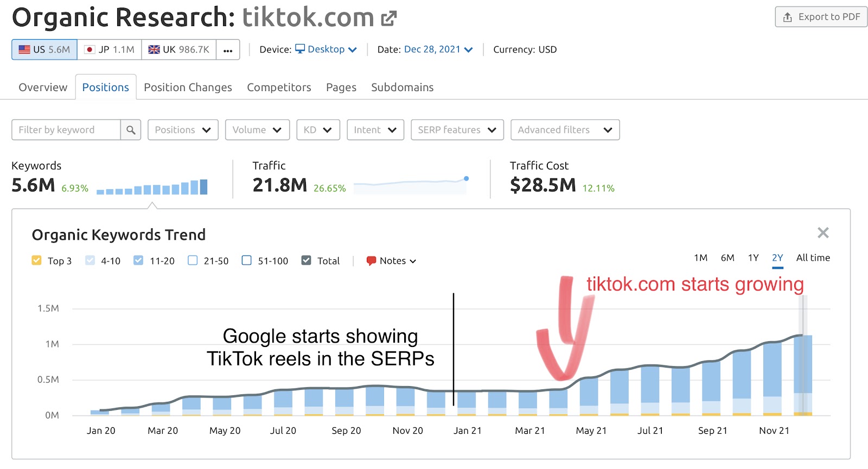Select the US flag database
The width and height of the screenshot is (868, 469).
click(44, 49)
